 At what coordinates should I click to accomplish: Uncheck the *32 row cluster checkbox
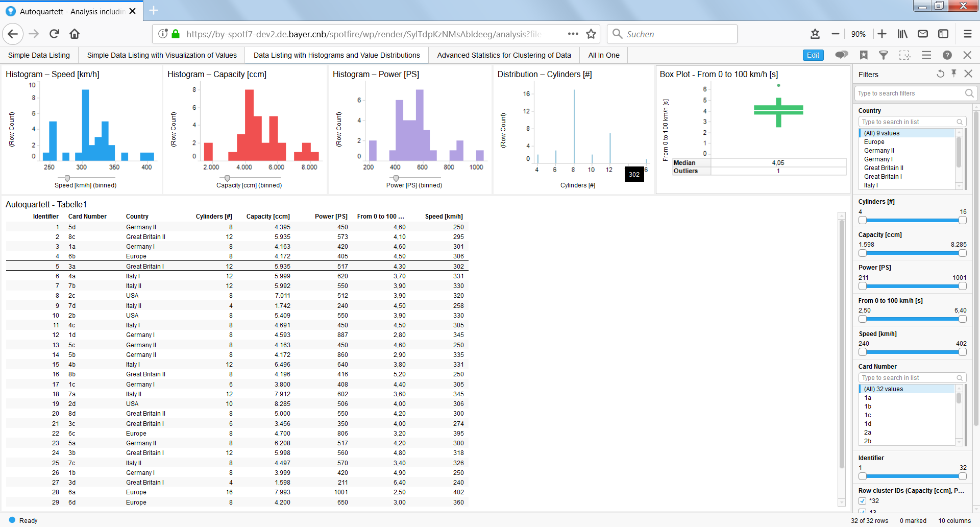(x=862, y=501)
